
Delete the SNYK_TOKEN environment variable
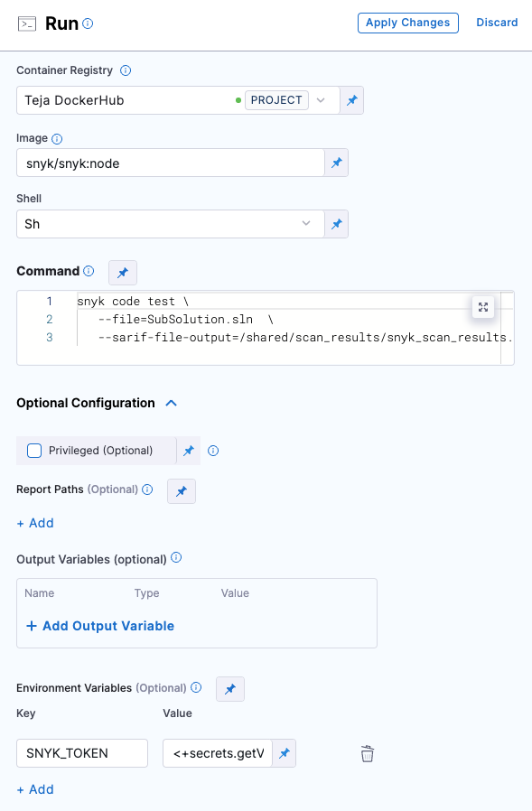367,753
